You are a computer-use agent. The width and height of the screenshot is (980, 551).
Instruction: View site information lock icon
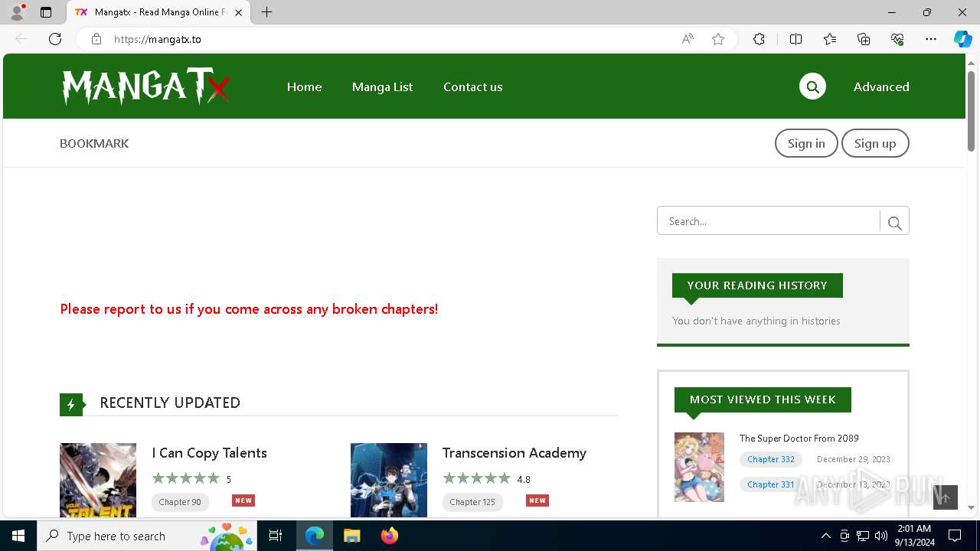pos(96,39)
